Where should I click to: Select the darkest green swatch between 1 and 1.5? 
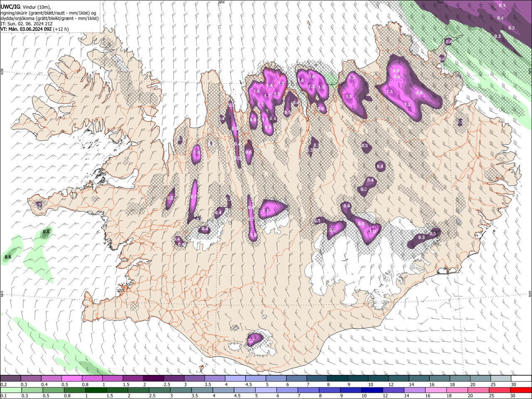(x=96, y=390)
